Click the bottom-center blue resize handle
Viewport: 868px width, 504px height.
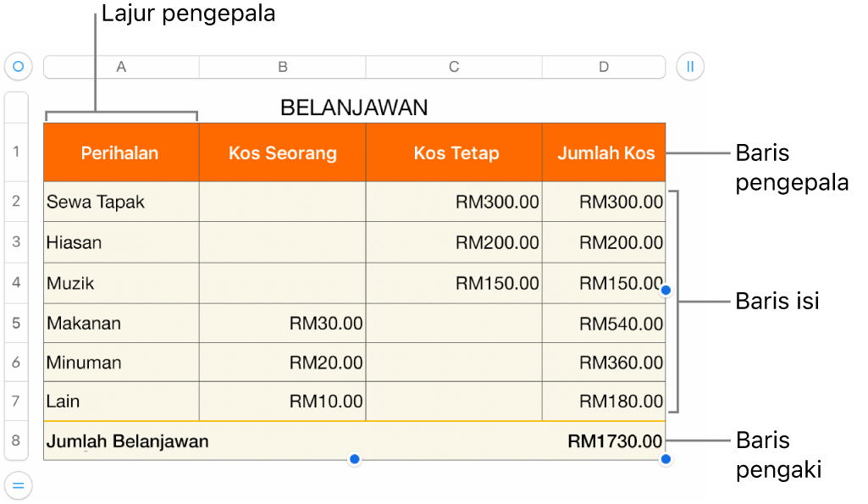pos(355,459)
